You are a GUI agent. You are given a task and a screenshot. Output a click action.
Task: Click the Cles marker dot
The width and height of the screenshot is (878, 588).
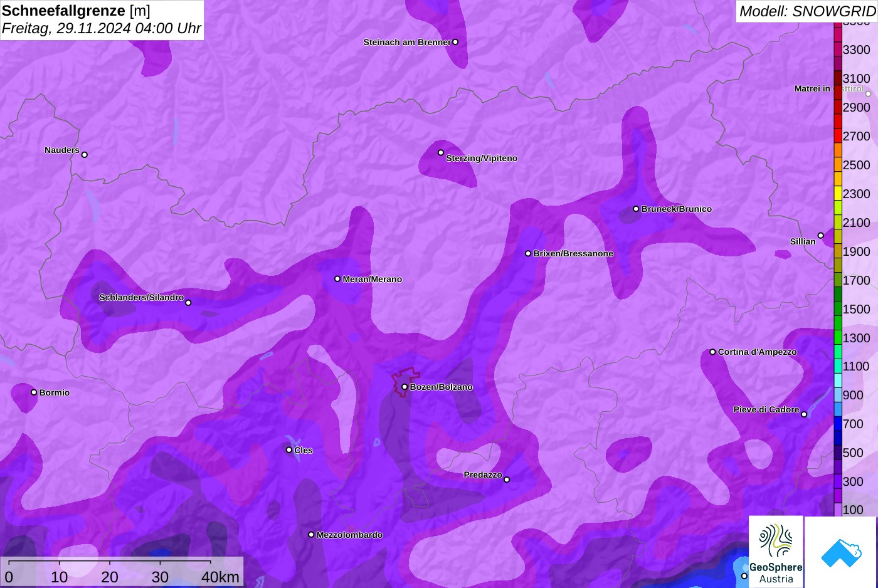[x=289, y=450]
